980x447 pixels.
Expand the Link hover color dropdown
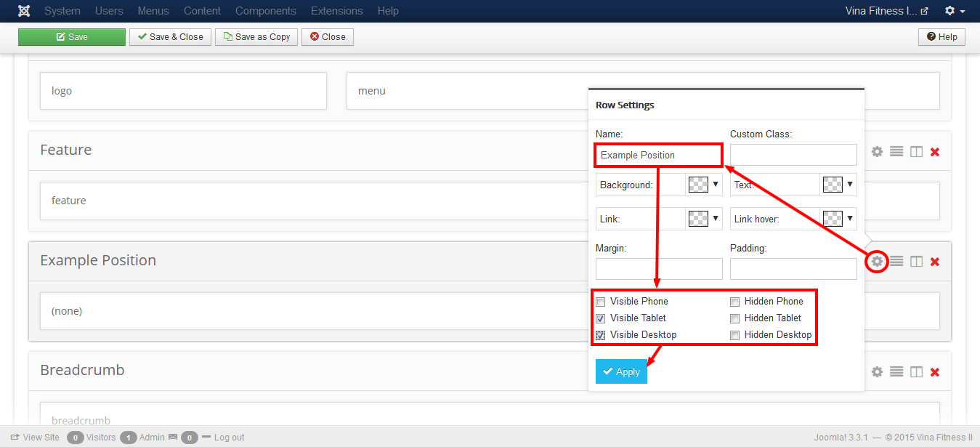pos(849,218)
